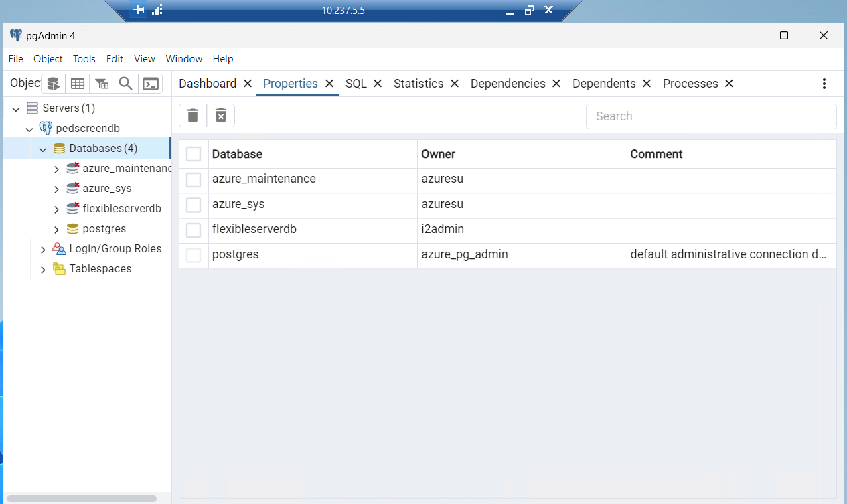The height and width of the screenshot is (504, 847).
Task: Expand the postgres database node
Action: pos(56,229)
